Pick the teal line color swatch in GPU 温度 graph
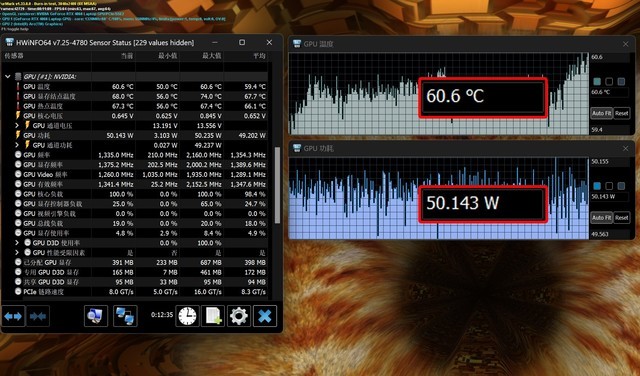 [597, 82]
